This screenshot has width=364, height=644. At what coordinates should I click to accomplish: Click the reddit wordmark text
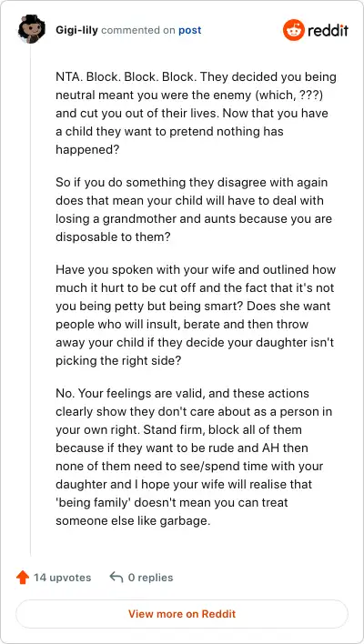[x=328, y=30]
